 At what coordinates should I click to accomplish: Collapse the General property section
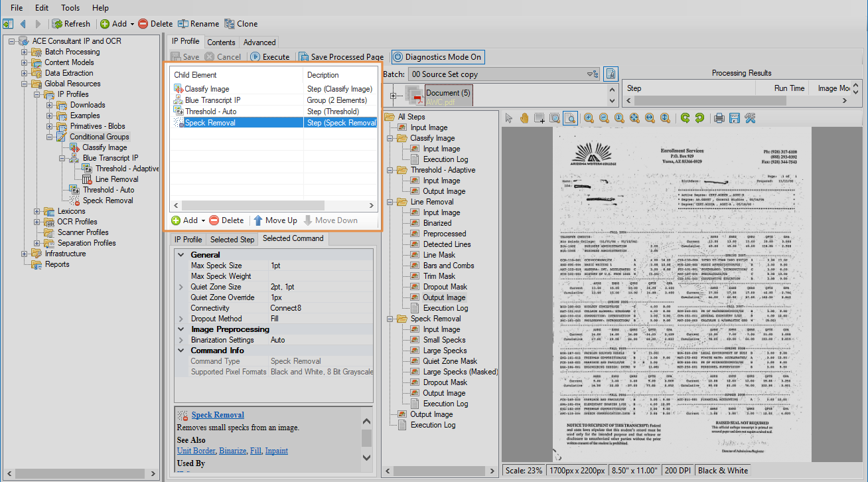tap(181, 255)
